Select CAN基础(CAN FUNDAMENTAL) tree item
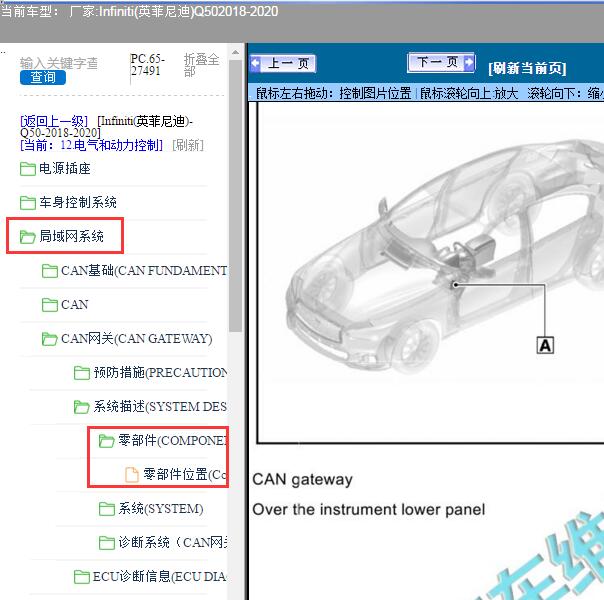This screenshot has height=600, width=604. tap(144, 271)
